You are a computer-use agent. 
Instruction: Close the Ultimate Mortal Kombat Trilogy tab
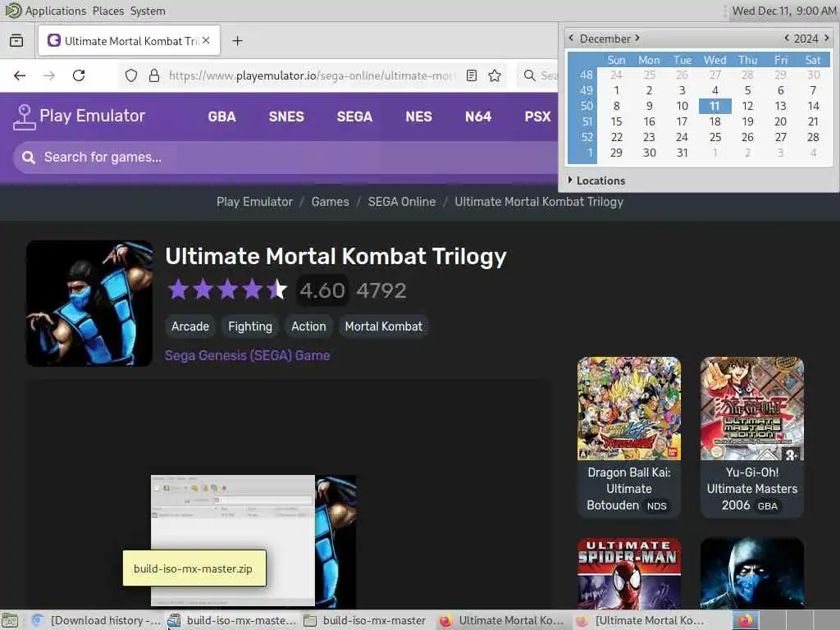tap(206, 40)
